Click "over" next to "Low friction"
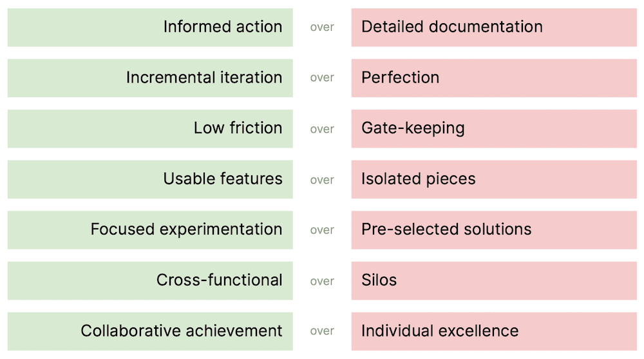Screen dimensions: 644x359 [322, 129]
